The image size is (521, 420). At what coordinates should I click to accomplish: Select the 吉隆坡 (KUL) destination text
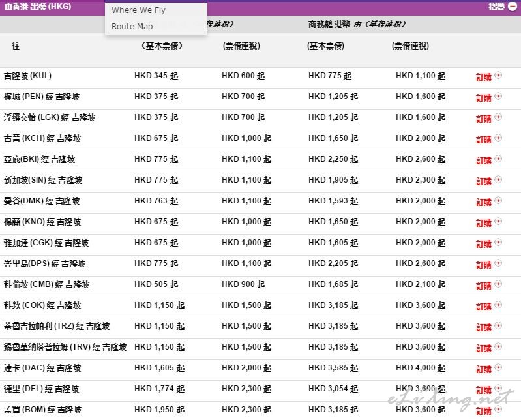27,76
